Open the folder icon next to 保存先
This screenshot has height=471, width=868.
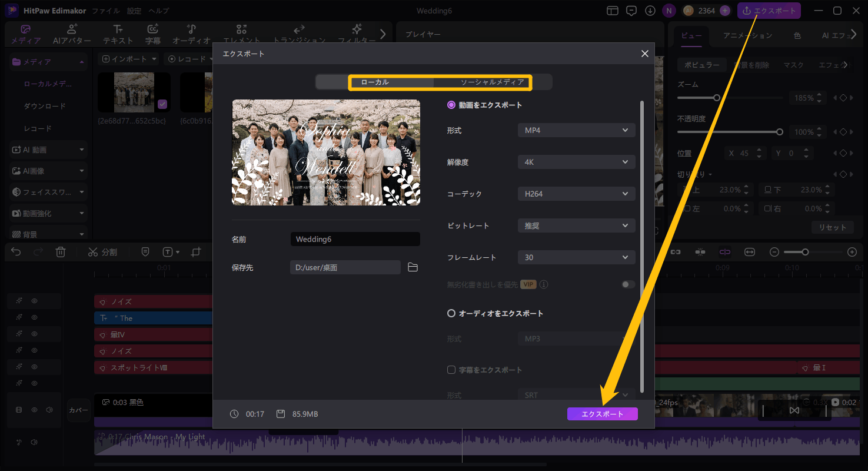tap(413, 267)
